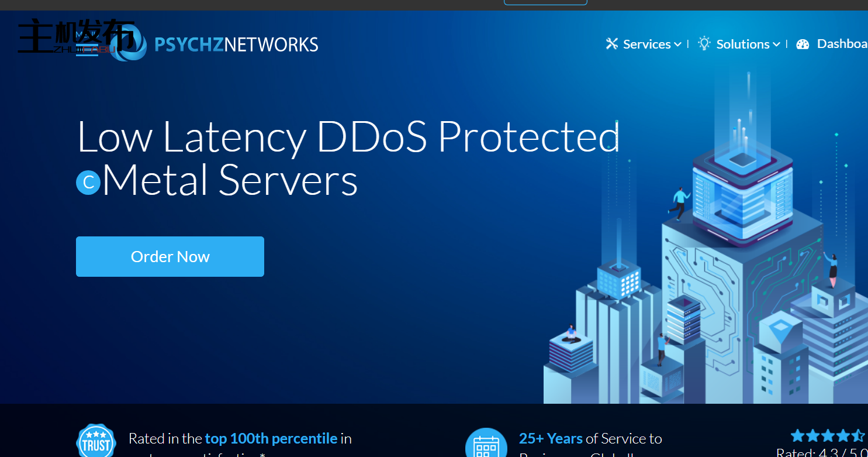Click the top 100th percentile text
The image size is (868, 457).
271,438
